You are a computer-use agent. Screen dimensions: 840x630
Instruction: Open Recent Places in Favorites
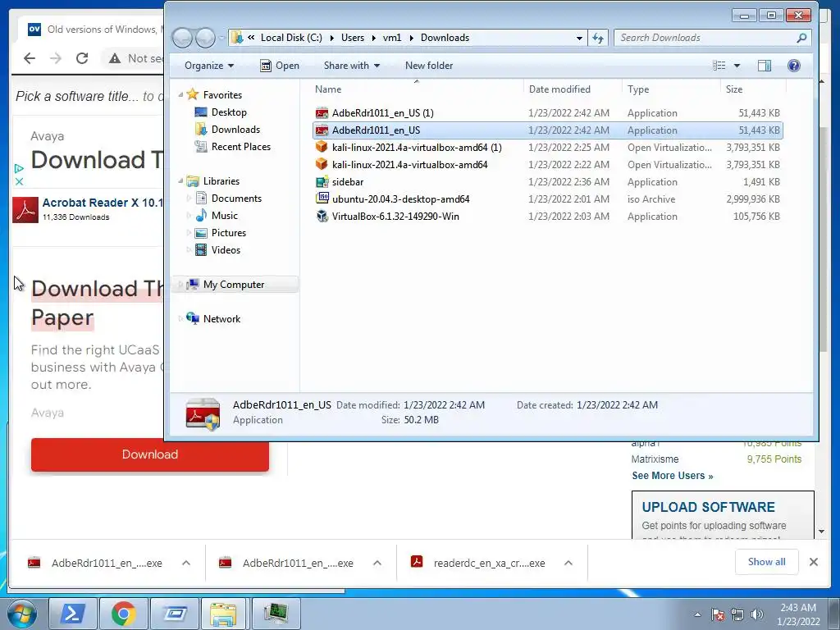click(x=241, y=146)
